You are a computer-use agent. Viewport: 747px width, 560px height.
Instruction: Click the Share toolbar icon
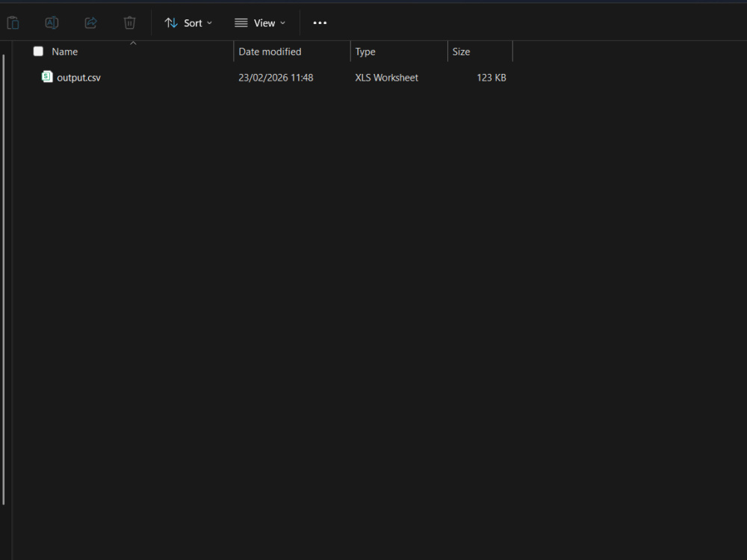click(x=90, y=23)
